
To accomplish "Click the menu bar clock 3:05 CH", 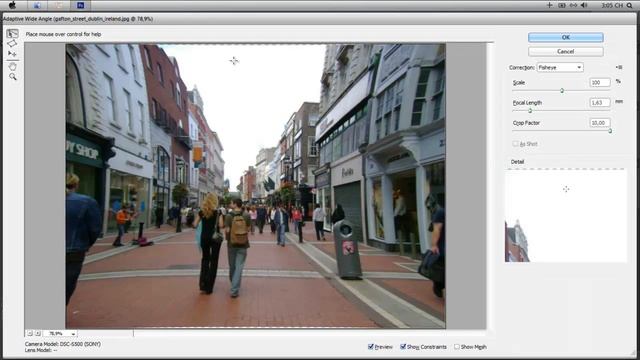I will 612,5.
